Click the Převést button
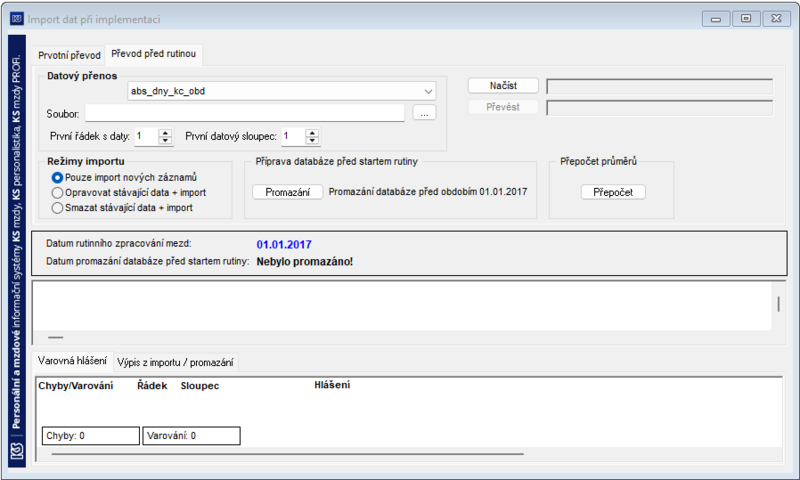800x480 pixels. [503, 107]
